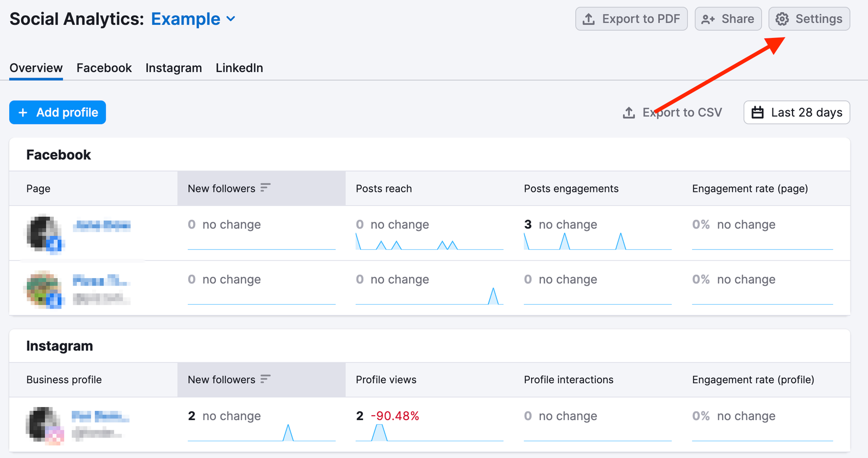Export the report to PDF
This screenshot has width=868, height=458.
[631, 19]
